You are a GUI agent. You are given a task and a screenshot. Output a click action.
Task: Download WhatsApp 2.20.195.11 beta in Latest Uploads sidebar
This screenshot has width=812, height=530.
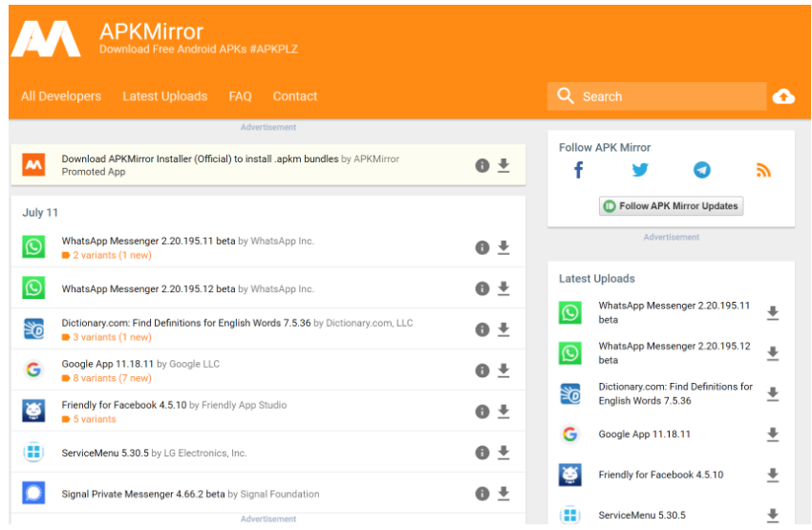point(773,313)
